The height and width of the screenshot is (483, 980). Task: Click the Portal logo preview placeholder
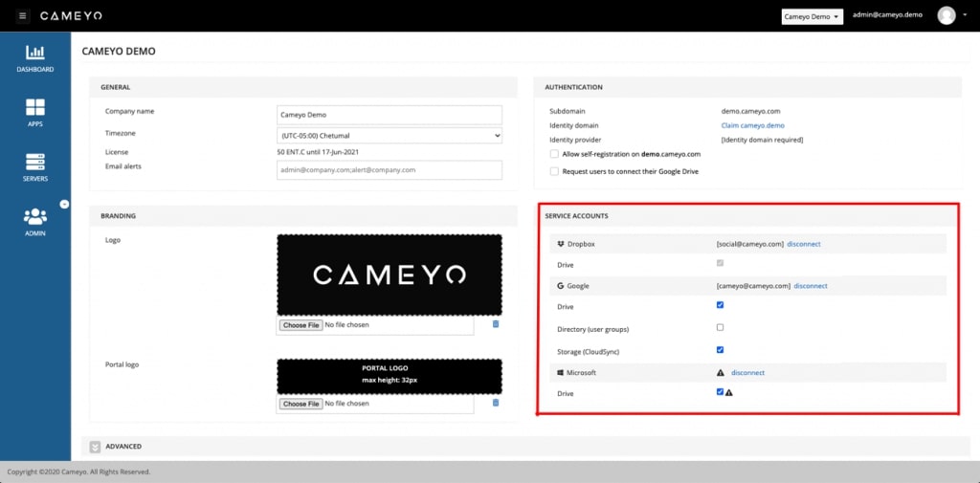click(x=390, y=376)
